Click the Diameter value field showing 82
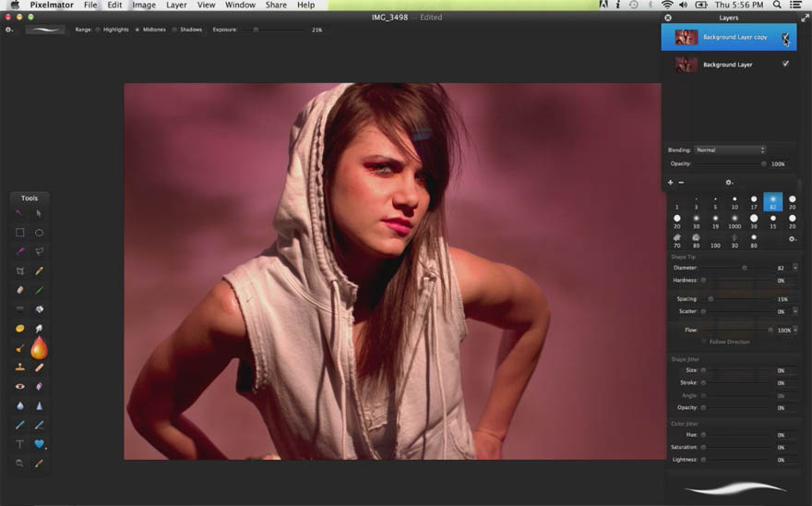Screen dimensions: 812x506 pos(781,268)
